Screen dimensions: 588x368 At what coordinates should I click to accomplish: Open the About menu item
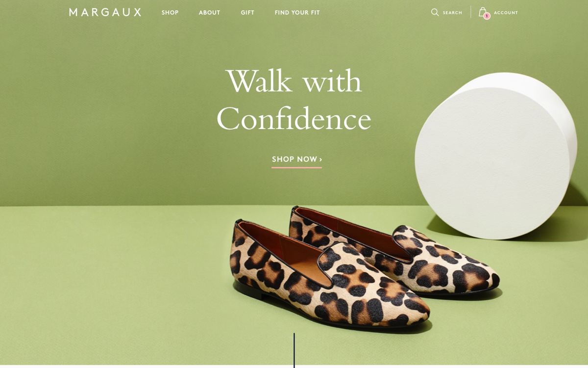[x=209, y=13]
